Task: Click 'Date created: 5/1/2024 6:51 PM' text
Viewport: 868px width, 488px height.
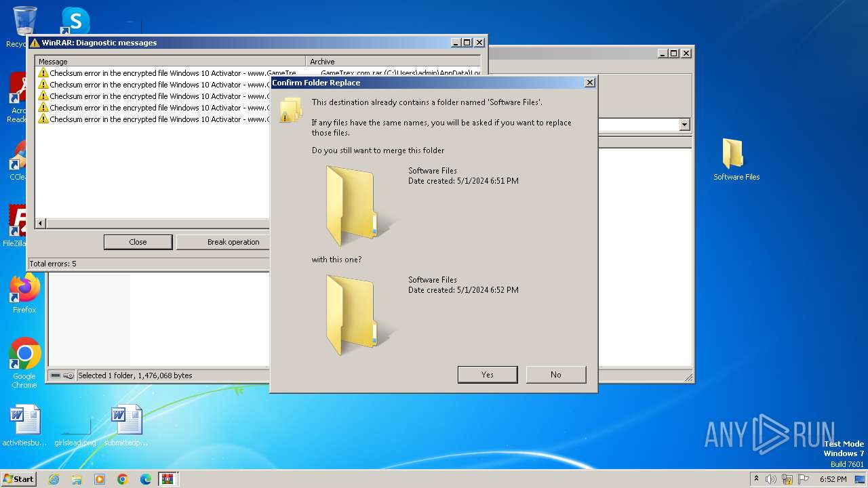Action: point(463,182)
